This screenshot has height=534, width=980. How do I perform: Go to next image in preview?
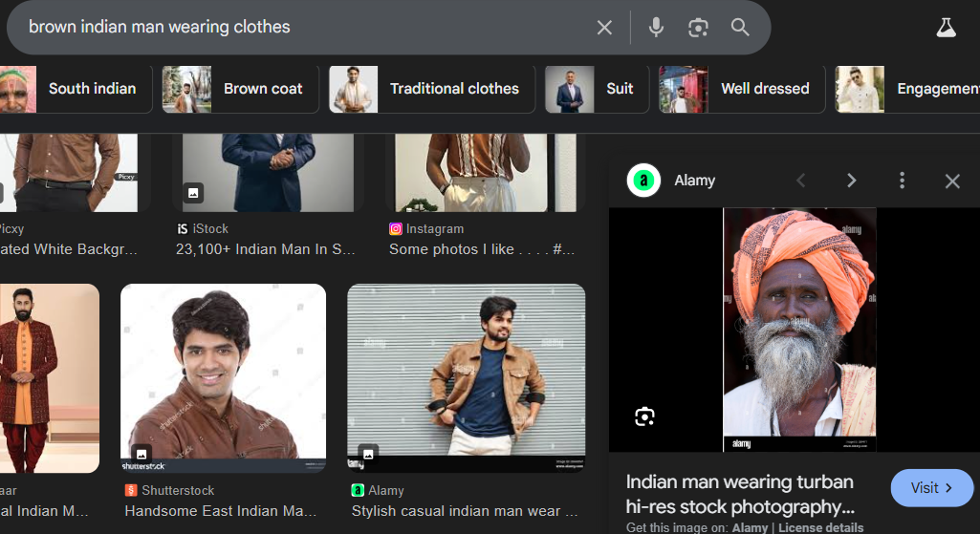point(851,181)
